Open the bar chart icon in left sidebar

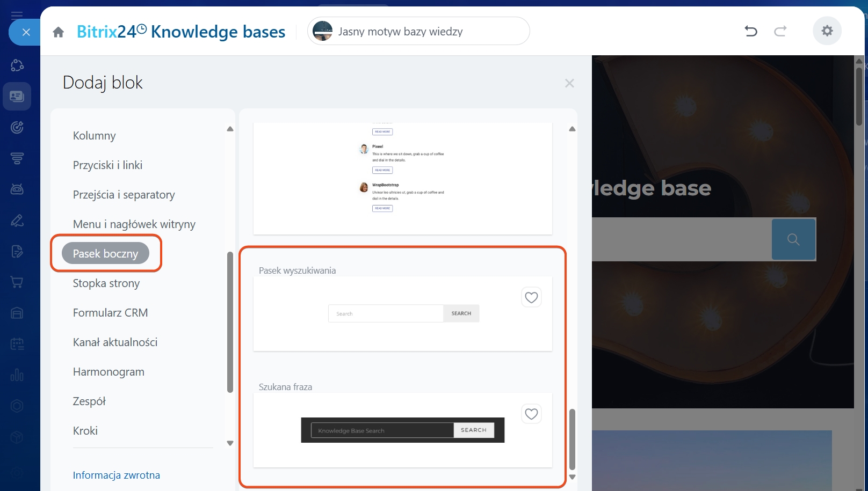pyautogui.click(x=17, y=375)
